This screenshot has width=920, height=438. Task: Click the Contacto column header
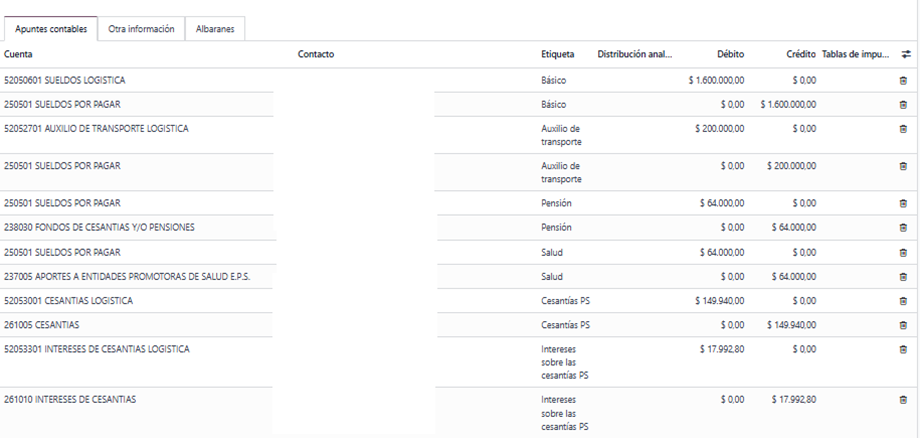click(x=316, y=54)
